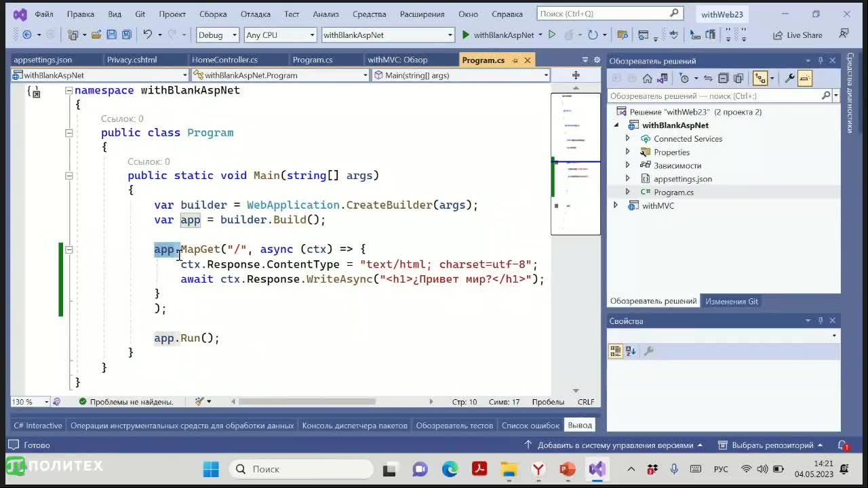Image resolution: width=868 pixels, height=488 pixels.
Task: Click the Visual Studio search box Поиск (Ctrl+Q)
Action: pyautogui.click(x=609, y=14)
